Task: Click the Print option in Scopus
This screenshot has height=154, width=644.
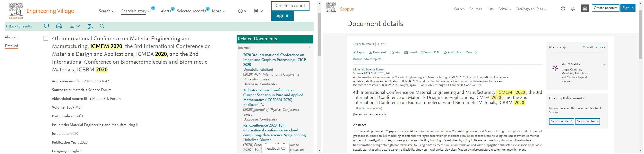Action: (395, 52)
